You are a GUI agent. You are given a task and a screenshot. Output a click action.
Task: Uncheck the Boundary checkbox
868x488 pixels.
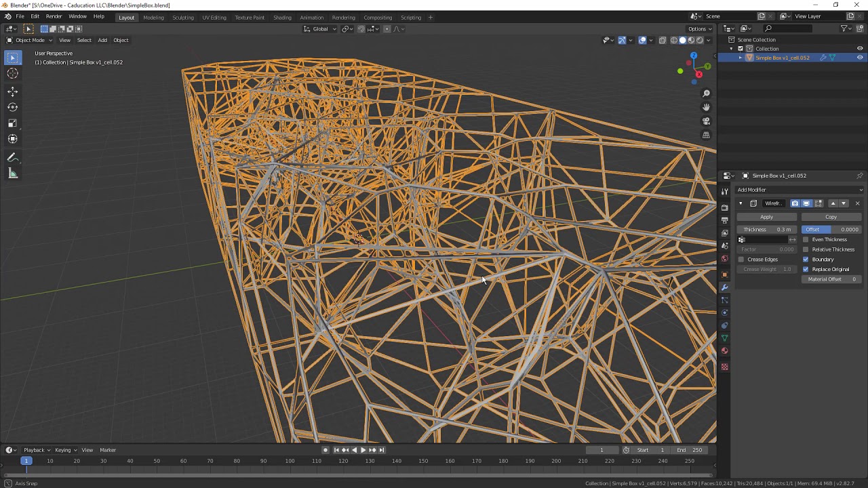pos(806,260)
